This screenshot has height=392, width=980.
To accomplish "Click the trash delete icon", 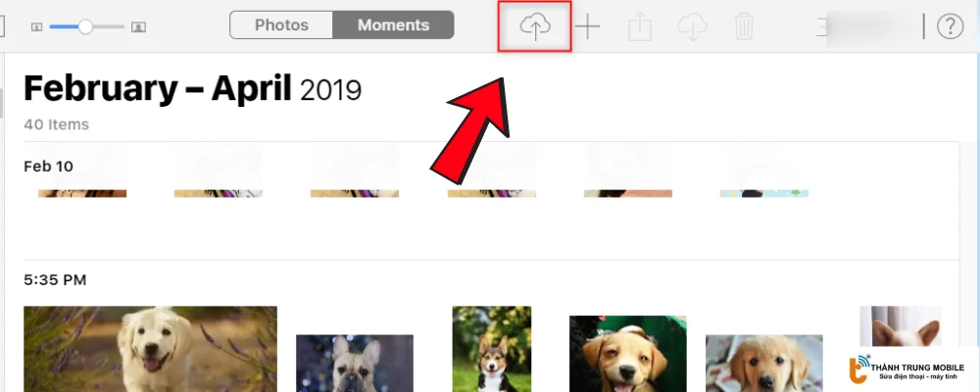I will [x=744, y=26].
